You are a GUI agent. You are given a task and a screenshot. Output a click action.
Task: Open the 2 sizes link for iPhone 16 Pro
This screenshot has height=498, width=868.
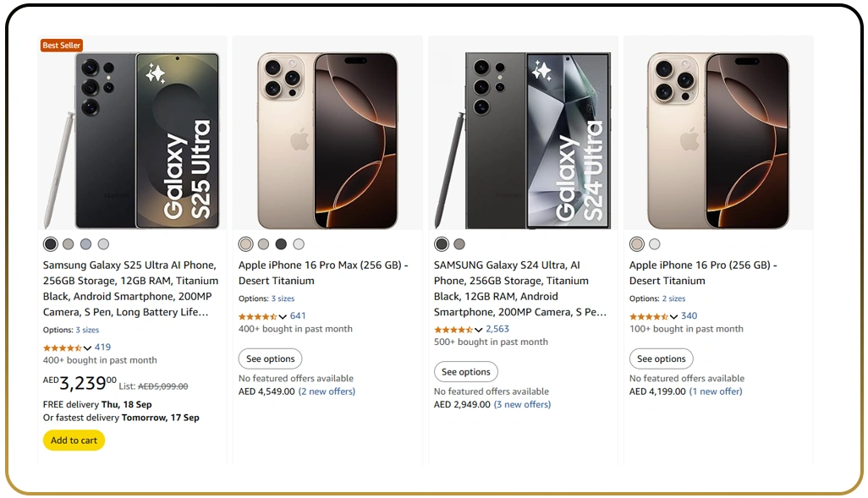[673, 298]
